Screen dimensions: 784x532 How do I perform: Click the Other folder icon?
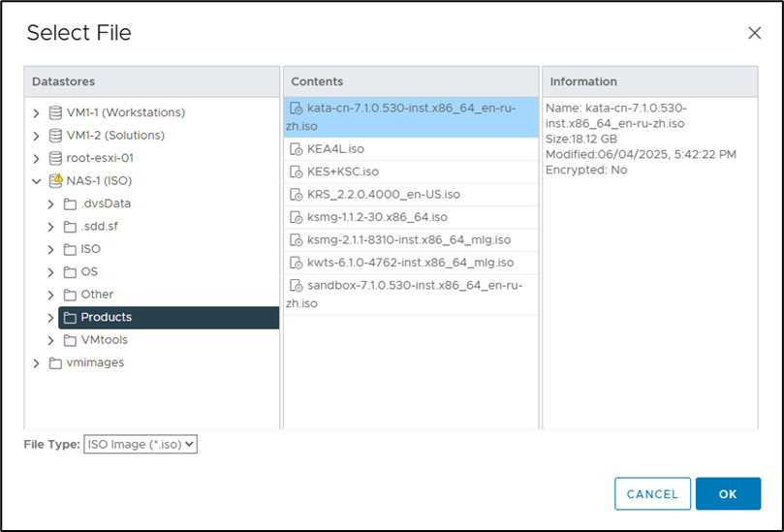coord(70,295)
